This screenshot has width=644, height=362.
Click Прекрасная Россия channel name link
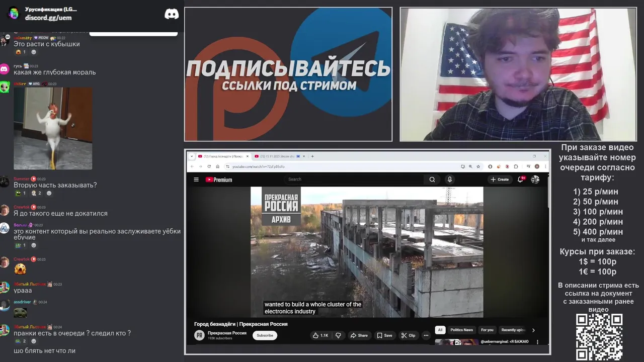pyautogui.click(x=227, y=333)
